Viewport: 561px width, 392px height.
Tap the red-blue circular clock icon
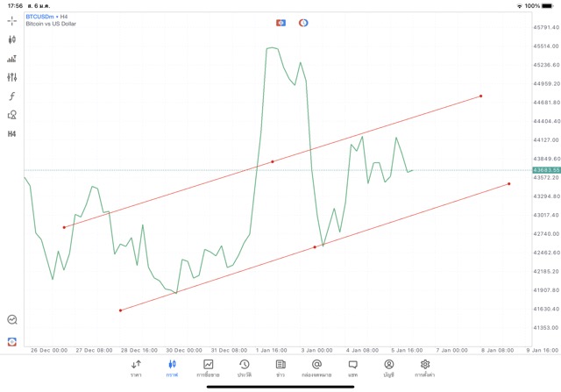coord(303,21)
